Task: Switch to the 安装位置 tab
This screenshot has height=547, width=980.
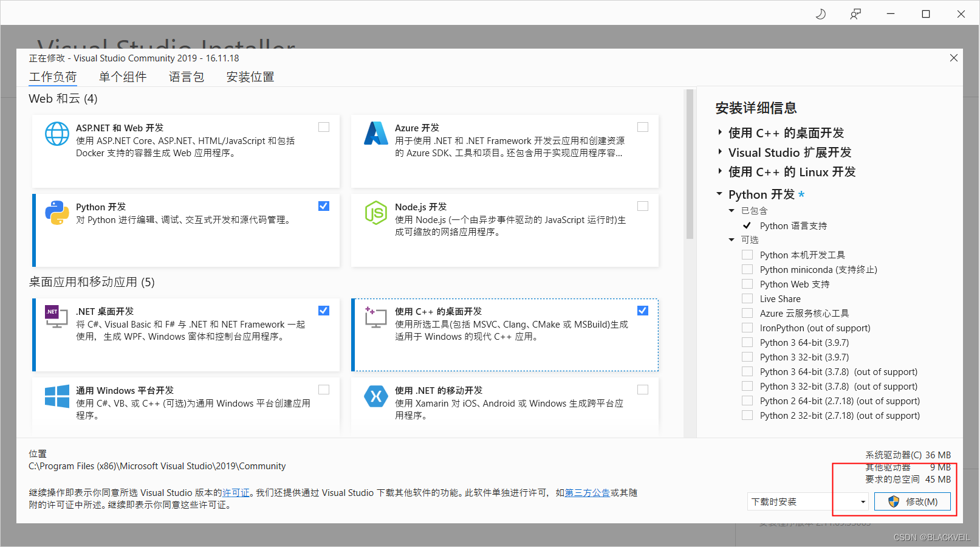Action: tap(250, 77)
